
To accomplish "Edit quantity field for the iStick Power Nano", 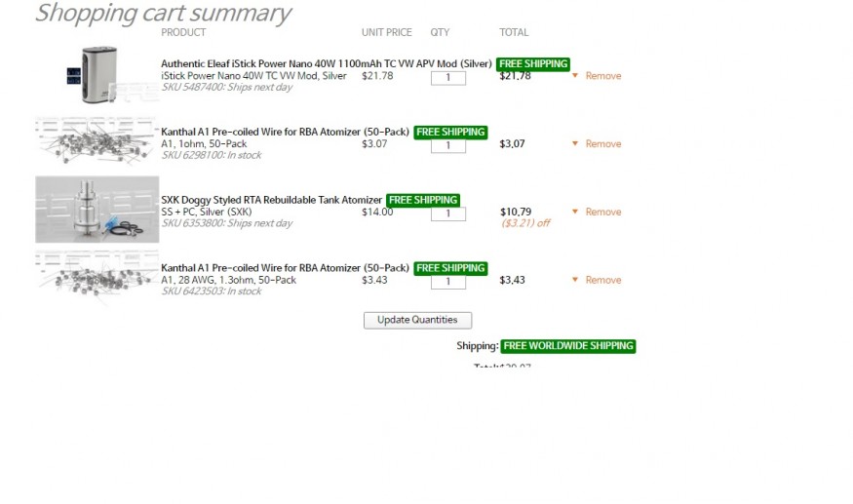I will (448, 78).
